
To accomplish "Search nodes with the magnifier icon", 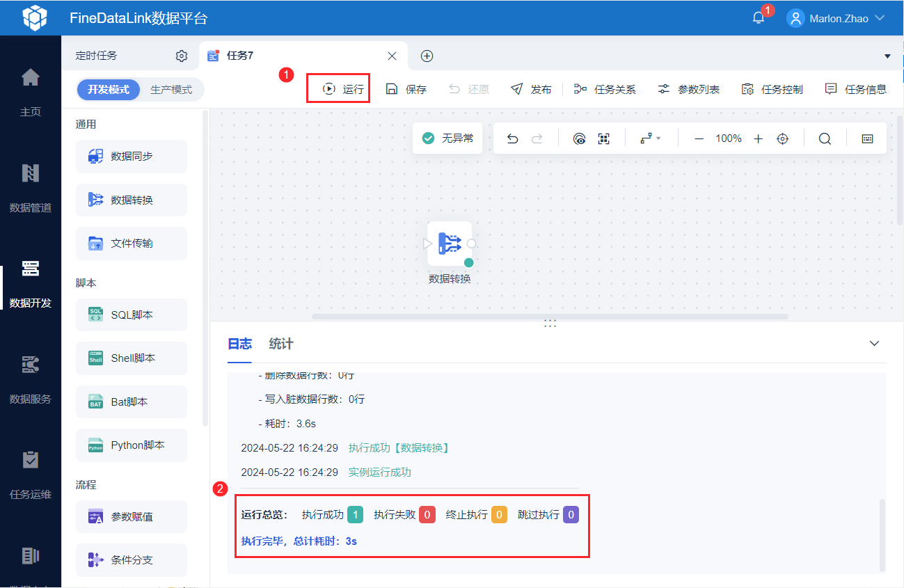I will point(825,138).
